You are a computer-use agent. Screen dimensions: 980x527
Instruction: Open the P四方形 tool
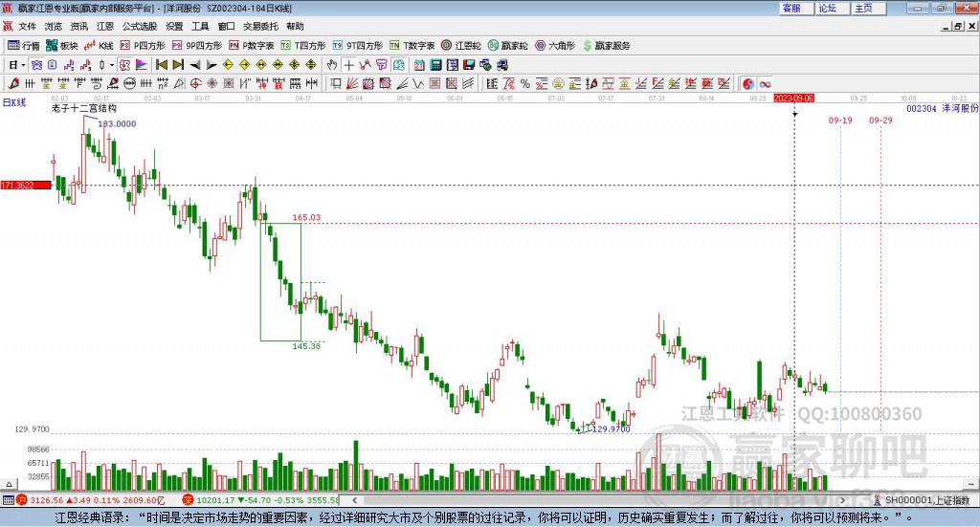pos(143,46)
